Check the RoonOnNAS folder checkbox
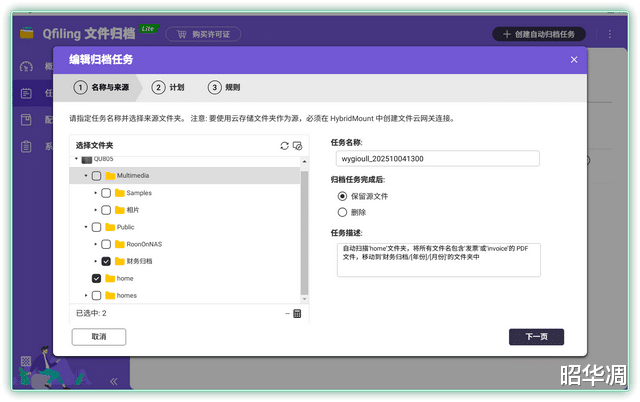 (x=106, y=244)
